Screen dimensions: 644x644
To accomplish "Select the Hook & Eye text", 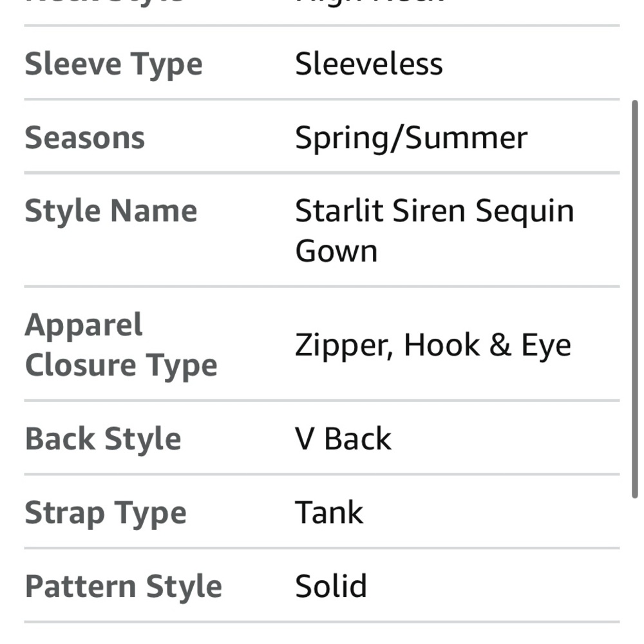I will click(x=487, y=345).
